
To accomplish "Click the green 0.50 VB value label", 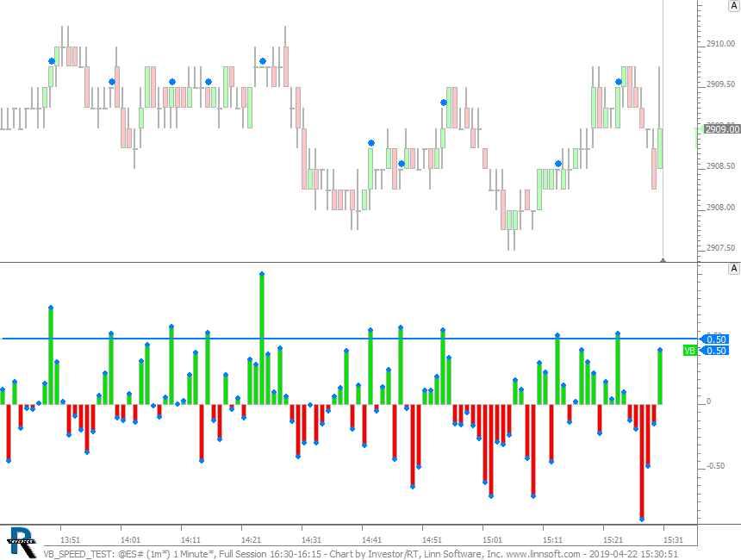I will point(717,351).
